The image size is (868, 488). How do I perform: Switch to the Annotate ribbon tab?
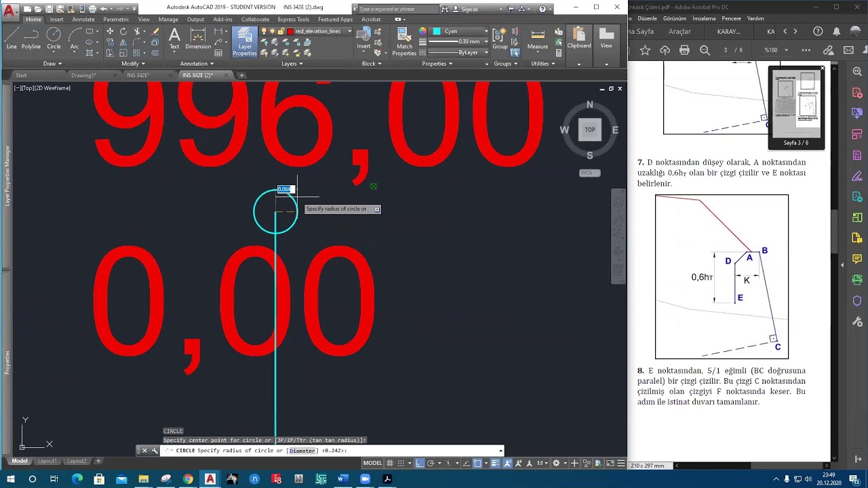click(83, 19)
